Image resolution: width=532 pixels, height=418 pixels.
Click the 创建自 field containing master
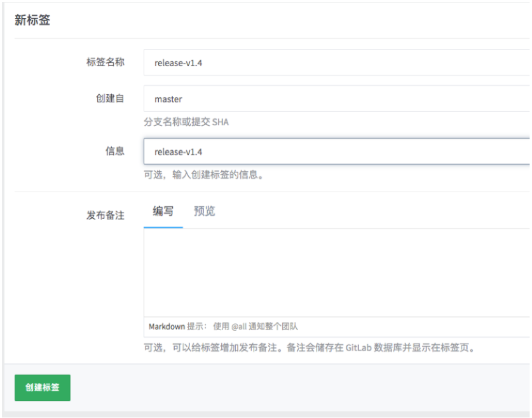coord(338,99)
